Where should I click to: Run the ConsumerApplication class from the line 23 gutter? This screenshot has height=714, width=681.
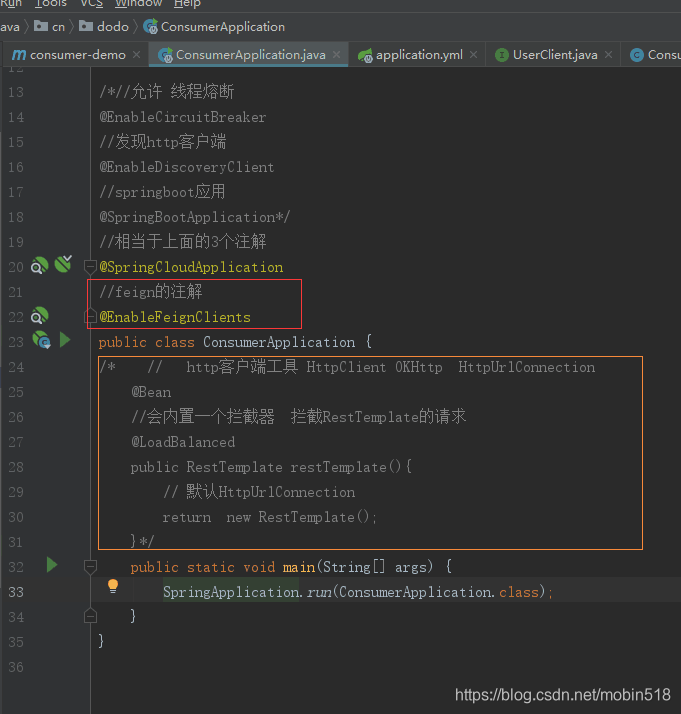tap(65, 340)
